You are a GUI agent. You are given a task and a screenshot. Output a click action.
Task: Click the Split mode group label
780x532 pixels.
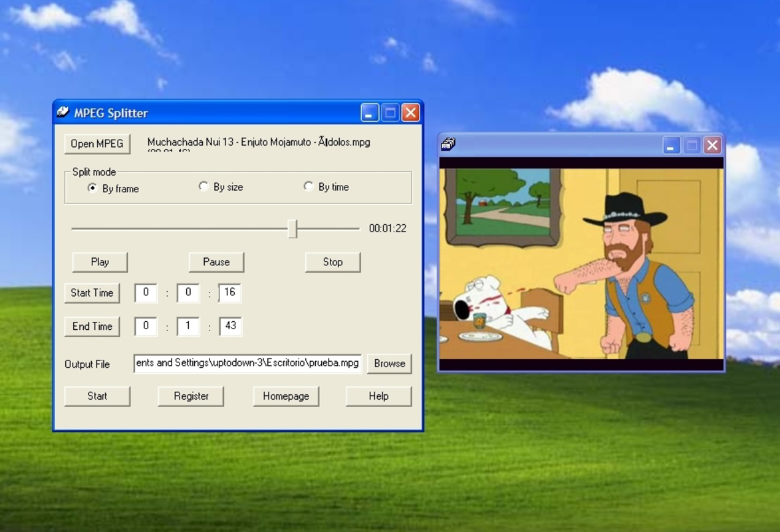tap(94, 172)
